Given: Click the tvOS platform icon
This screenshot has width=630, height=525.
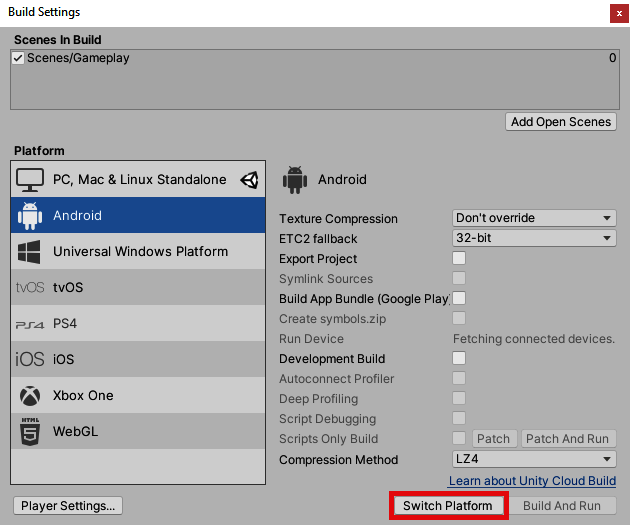Looking at the screenshot, I should (30, 288).
